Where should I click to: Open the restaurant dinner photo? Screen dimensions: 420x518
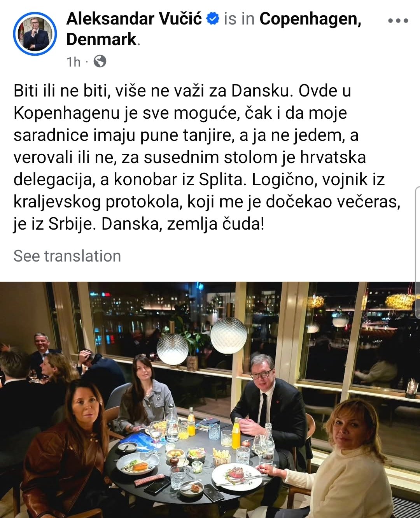click(210, 400)
